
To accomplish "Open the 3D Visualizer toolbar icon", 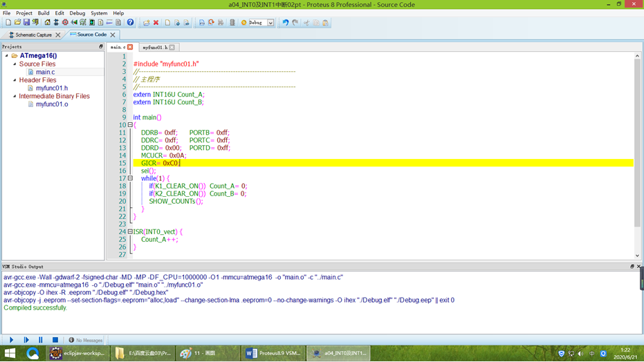I will click(74, 23).
